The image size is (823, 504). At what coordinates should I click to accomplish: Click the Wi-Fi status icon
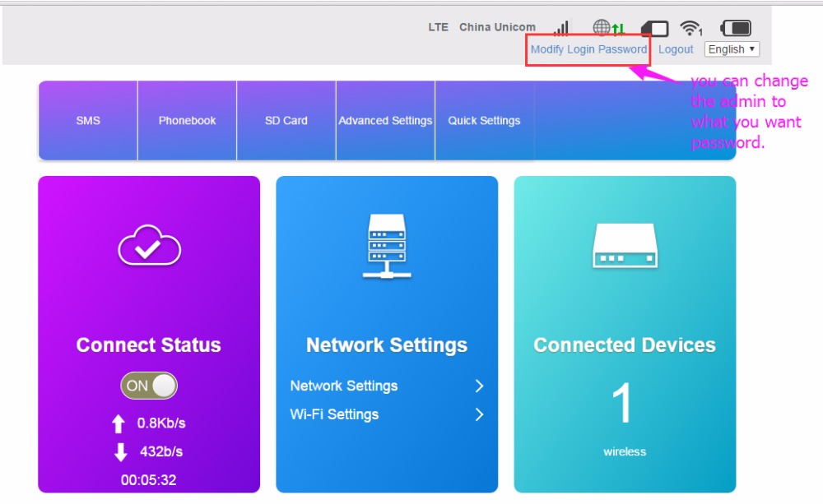(x=690, y=29)
